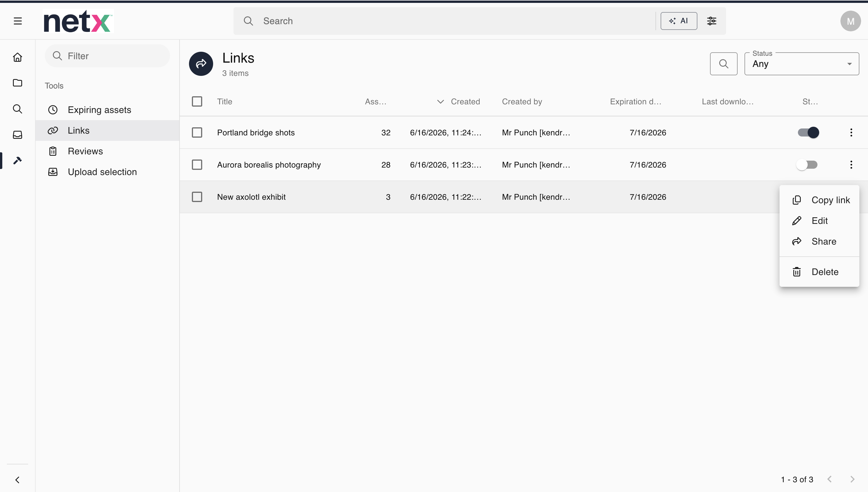
Task: Open Expiring assets in Tools
Action: 107,110
